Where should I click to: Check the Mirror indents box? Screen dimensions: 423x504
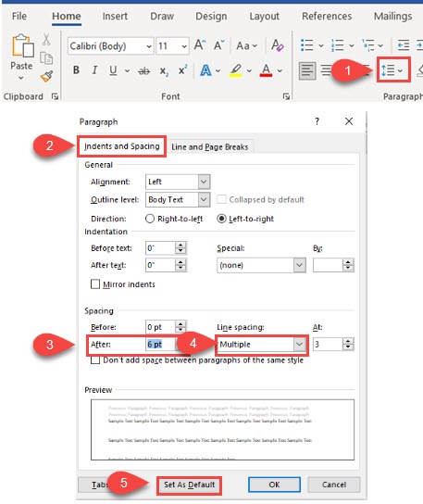tap(95, 284)
